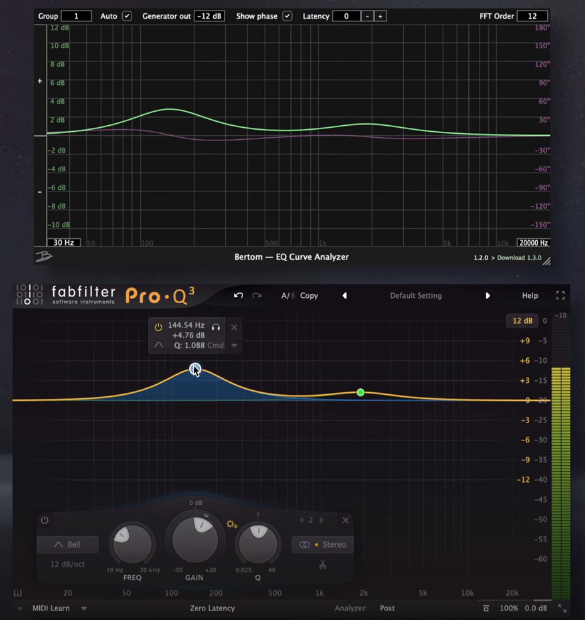Click the 100% scale value

tap(509, 608)
